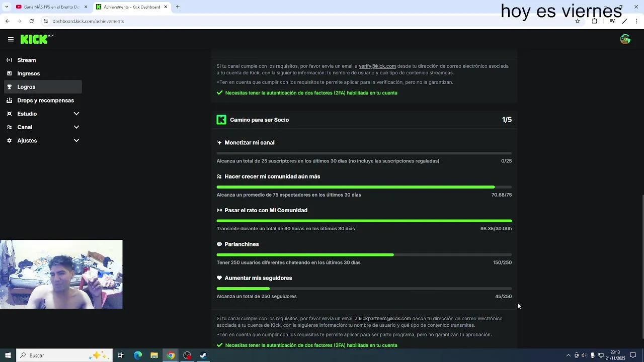Viewport: 644px width, 362px height.
Task: Expand the Estudio section chevron
Action: [x=76, y=114]
